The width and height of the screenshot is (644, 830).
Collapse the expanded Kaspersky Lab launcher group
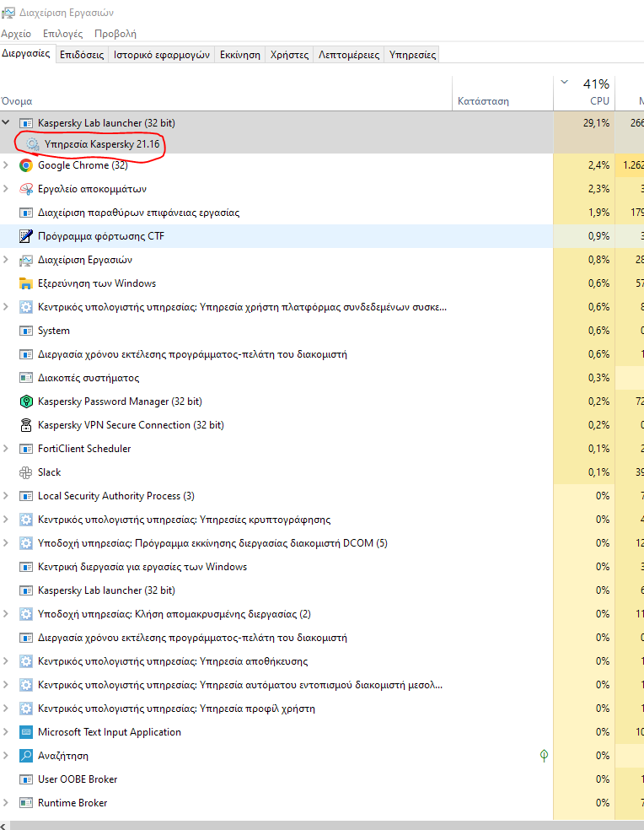(x=6, y=123)
